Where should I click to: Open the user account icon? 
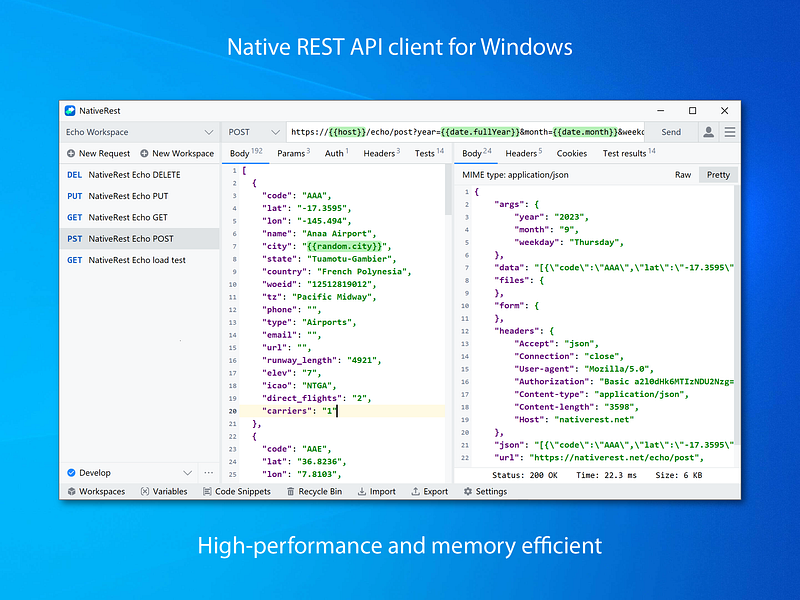coord(708,132)
